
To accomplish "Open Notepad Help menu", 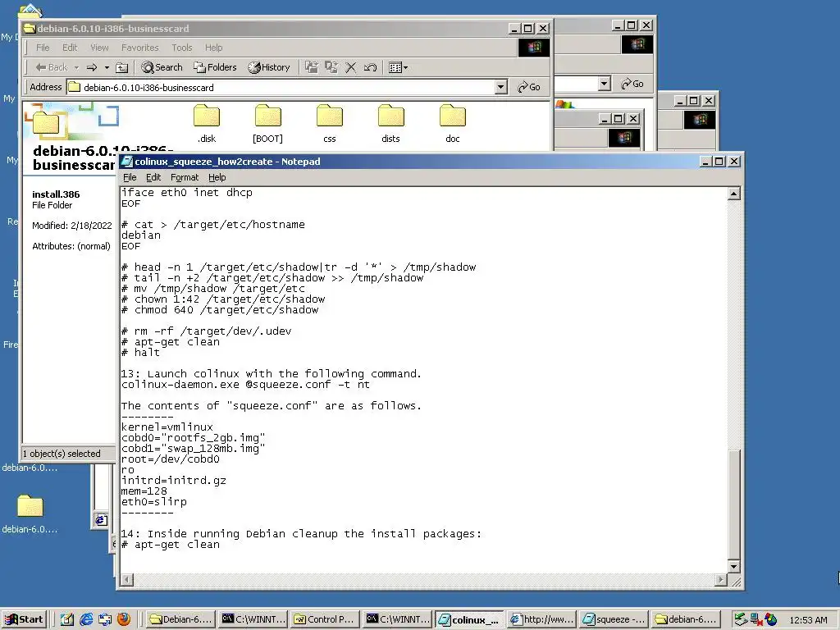I will coord(217,177).
